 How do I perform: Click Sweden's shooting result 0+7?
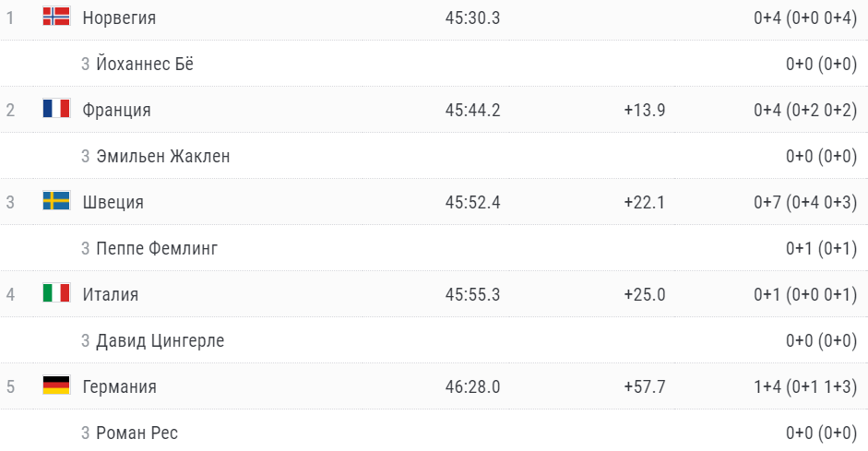(x=767, y=202)
